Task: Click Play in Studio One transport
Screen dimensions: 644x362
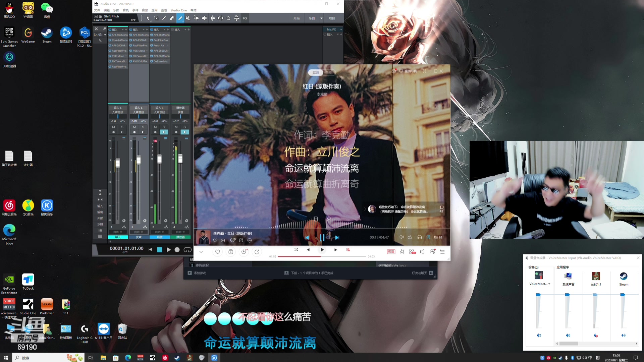Action: tap(168, 249)
